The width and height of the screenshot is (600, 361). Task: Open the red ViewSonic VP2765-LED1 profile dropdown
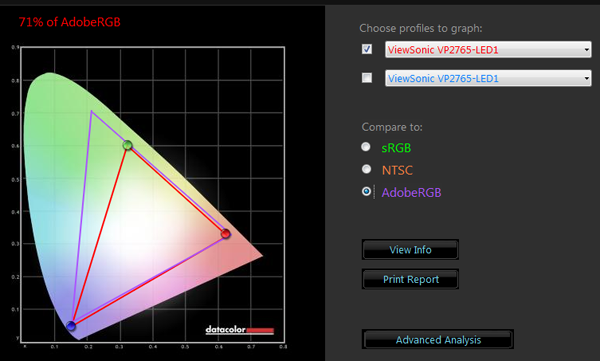point(488,50)
